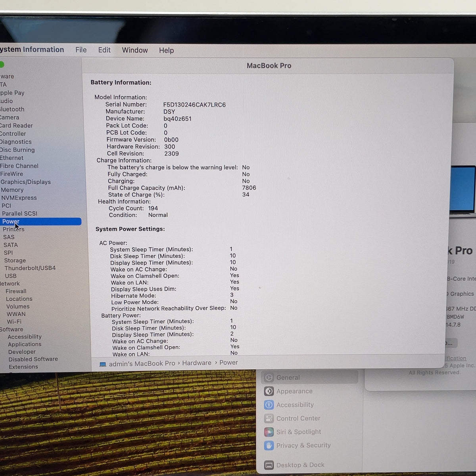Select Applications under Software

point(25,344)
